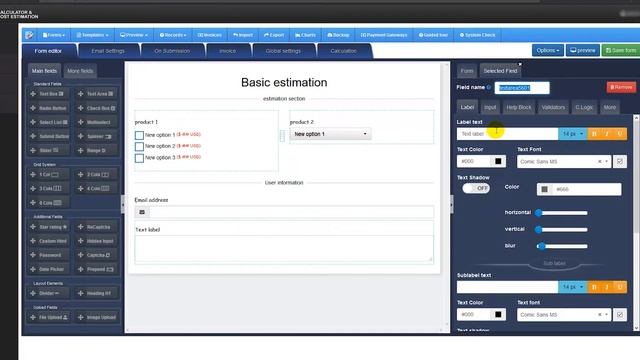
Task: Open Label text font size dropdown
Action: point(573,134)
